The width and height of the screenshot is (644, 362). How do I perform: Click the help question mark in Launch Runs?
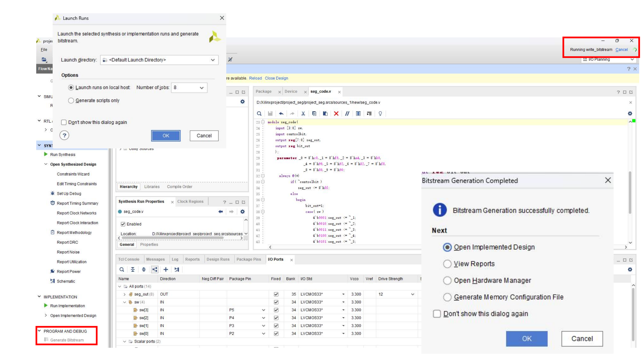click(x=64, y=135)
